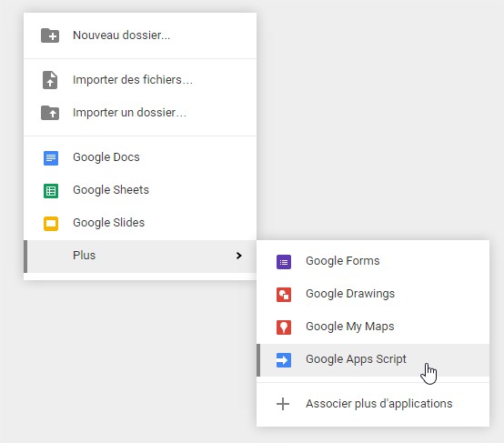
Task: Select Google My Maps in the submenu
Action: 373,327
